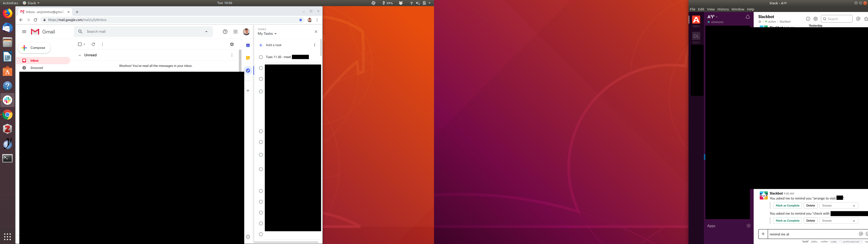Viewport: 868px width, 244px height.
Task: Click Slack notifications bell icon
Action: click(x=747, y=17)
